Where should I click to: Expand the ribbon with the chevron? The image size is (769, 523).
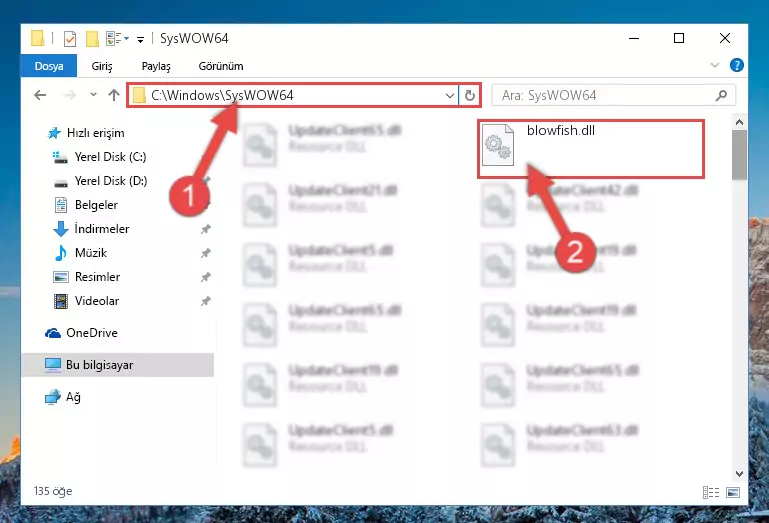(x=715, y=65)
